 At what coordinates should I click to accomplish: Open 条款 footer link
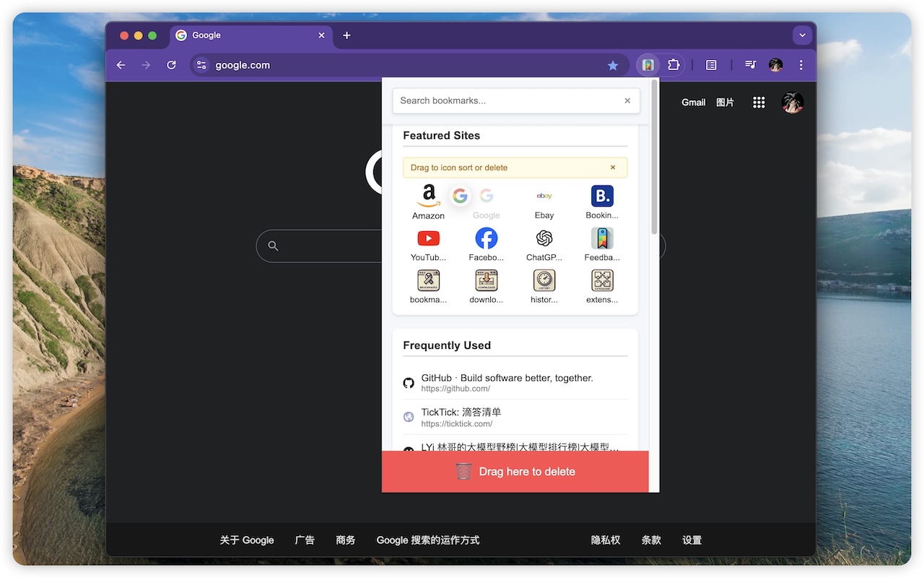[651, 540]
